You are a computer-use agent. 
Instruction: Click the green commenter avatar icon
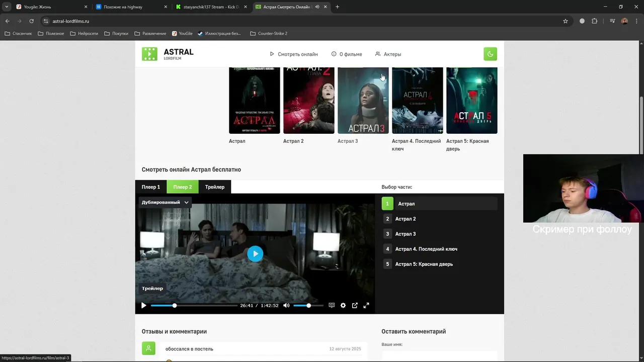tap(148, 348)
